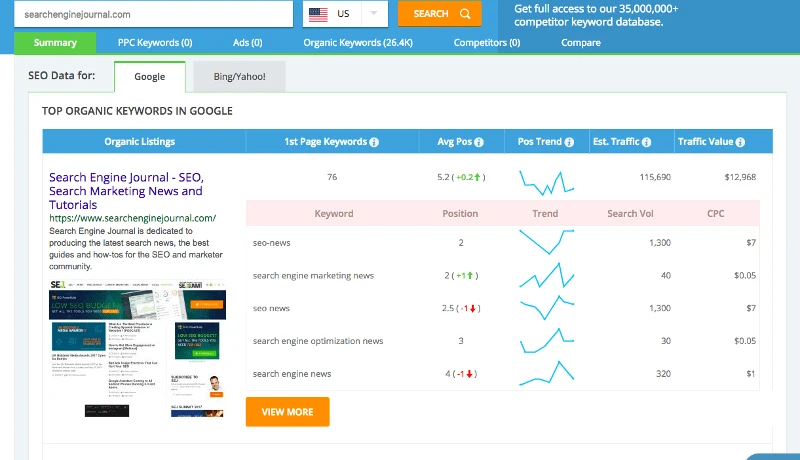Click info icon beside Traffic Value
The width and height of the screenshot is (800, 460).
tap(741, 142)
